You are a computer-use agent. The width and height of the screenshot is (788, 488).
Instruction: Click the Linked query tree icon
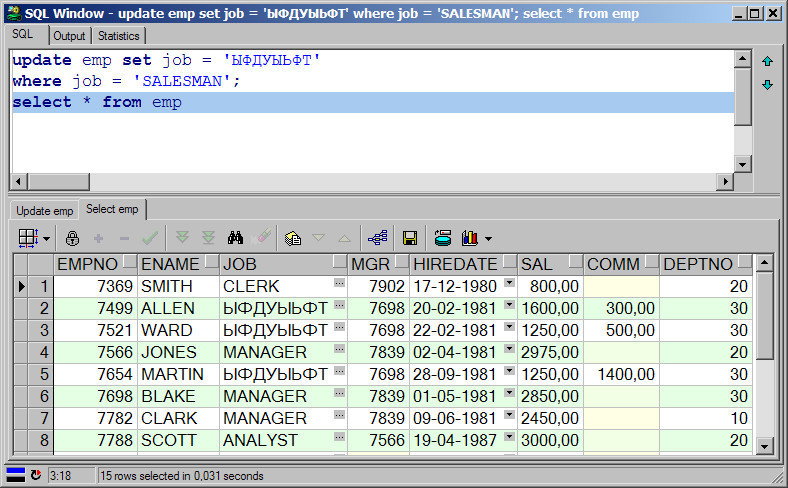pos(377,238)
